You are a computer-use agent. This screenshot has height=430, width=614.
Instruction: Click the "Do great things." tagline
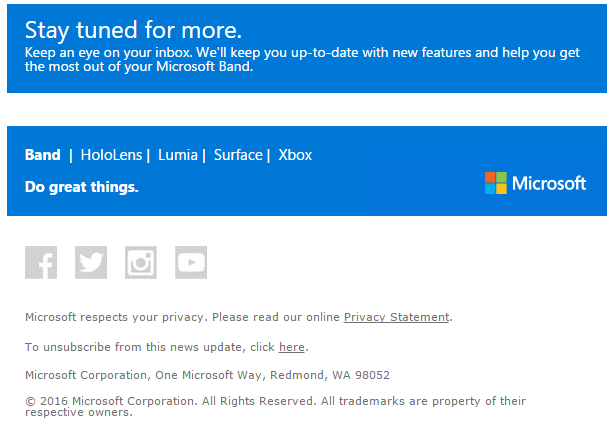click(x=82, y=187)
